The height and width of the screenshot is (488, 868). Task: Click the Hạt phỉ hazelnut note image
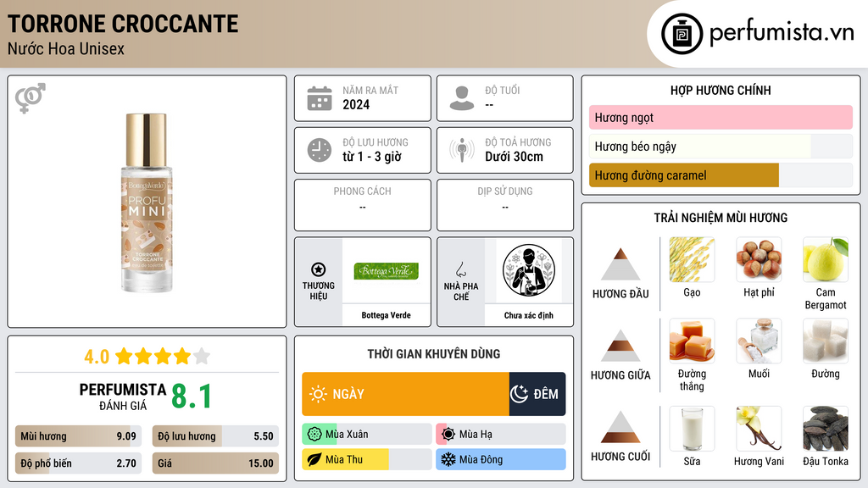click(x=759, y=259)
